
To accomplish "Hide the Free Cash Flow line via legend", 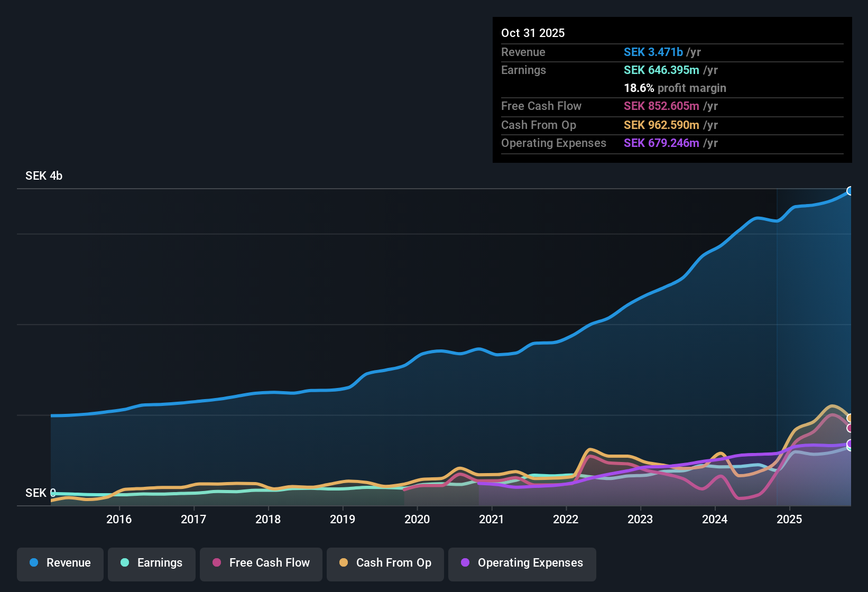I will tap(261, 563).
